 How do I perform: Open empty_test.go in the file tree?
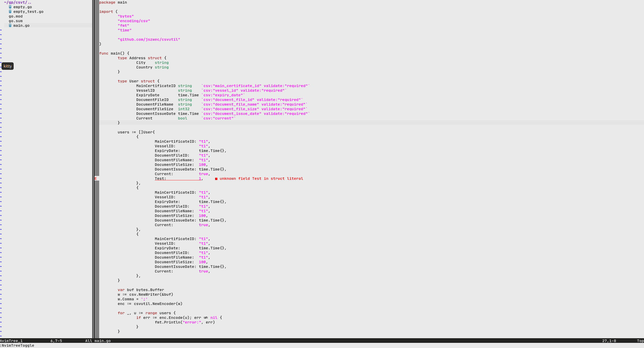tap(28, 12)
